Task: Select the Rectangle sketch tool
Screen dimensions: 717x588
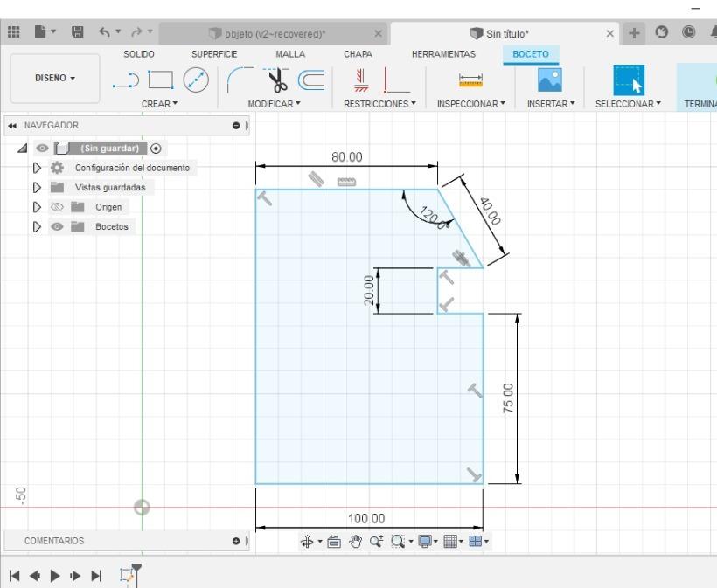Action: pos(161,80)
